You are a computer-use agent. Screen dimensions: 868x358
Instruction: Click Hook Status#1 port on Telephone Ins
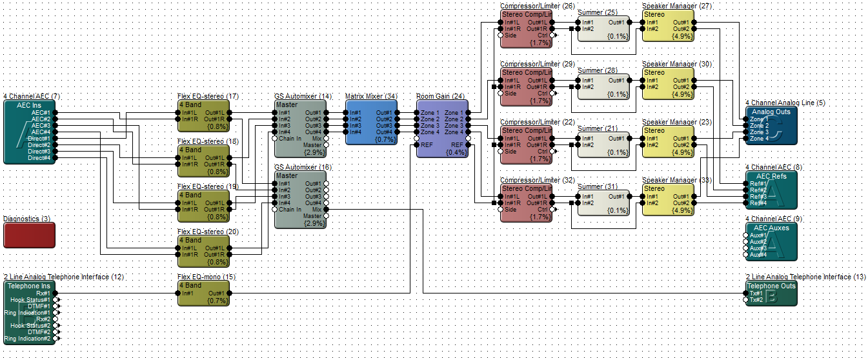click(x=56, y=299)
